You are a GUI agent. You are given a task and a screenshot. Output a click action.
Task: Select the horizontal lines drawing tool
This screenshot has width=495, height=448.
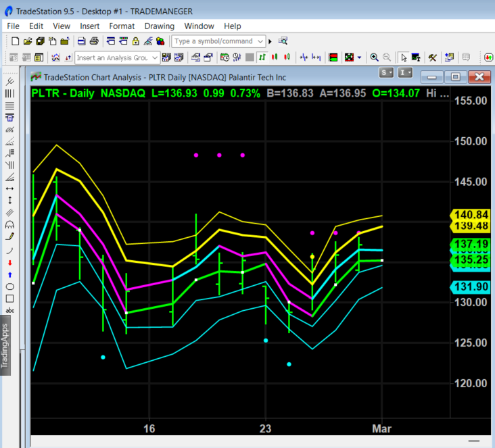pos(9,105)
